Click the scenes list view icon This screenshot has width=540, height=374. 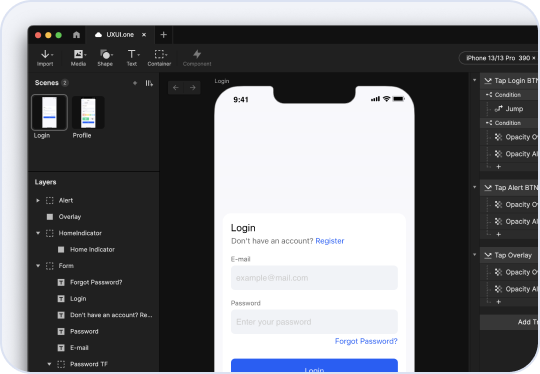tap(149, 83)
